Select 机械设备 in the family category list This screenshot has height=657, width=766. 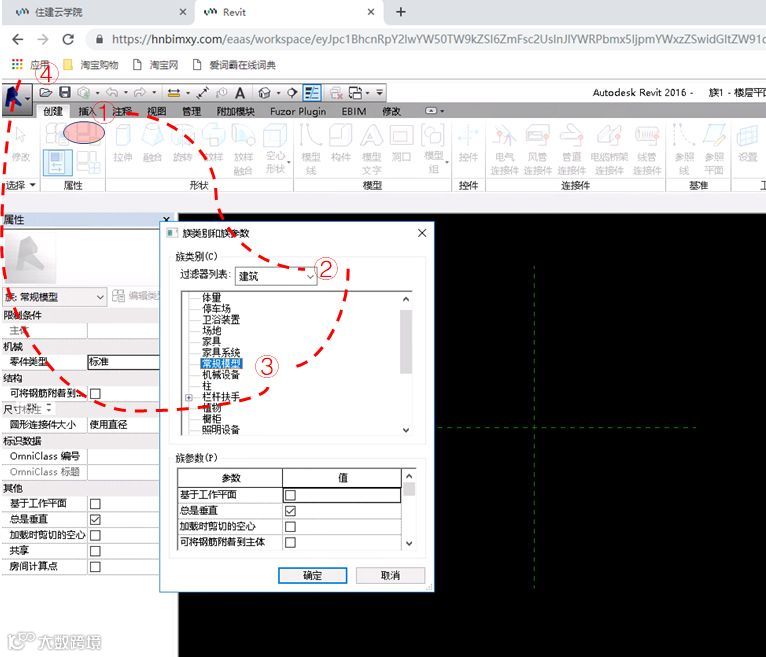pyautogui.click(x=221, y=375)
